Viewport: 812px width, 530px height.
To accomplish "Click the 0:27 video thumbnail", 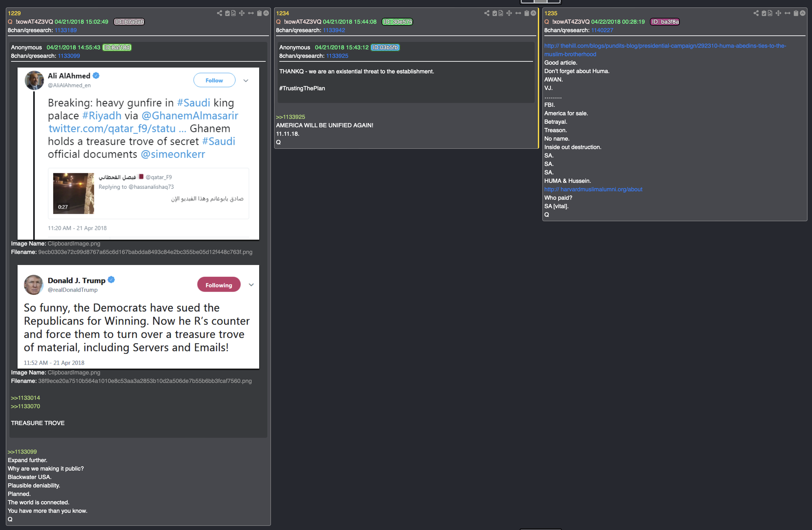I will coord(73,193).
